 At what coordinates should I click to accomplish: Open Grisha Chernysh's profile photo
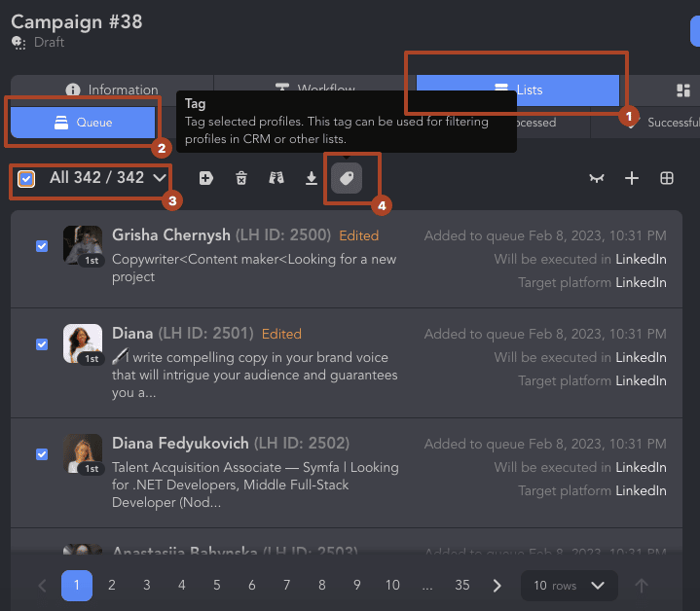click(x=83, y=245)
